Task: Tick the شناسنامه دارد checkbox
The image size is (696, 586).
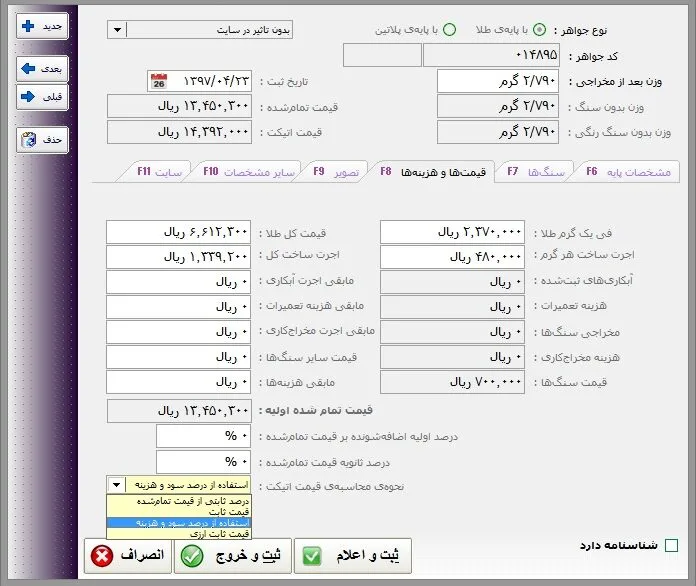Action: click(x=672, y=545)
